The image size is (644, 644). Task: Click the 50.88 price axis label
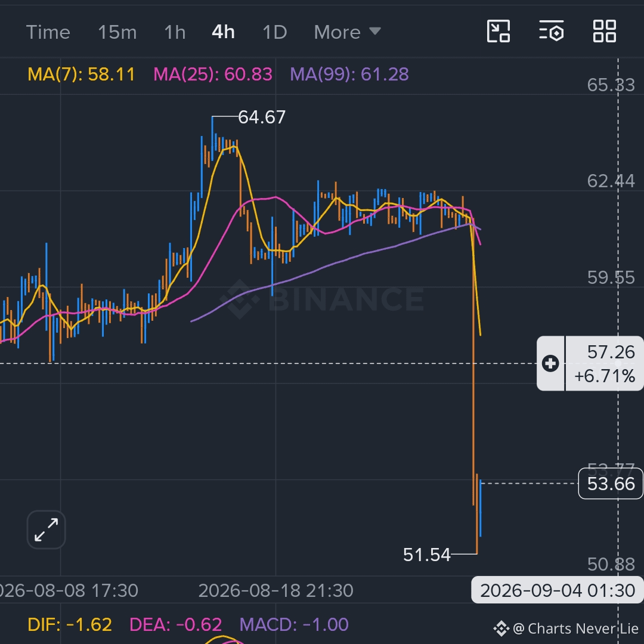(x=611, y=565)
